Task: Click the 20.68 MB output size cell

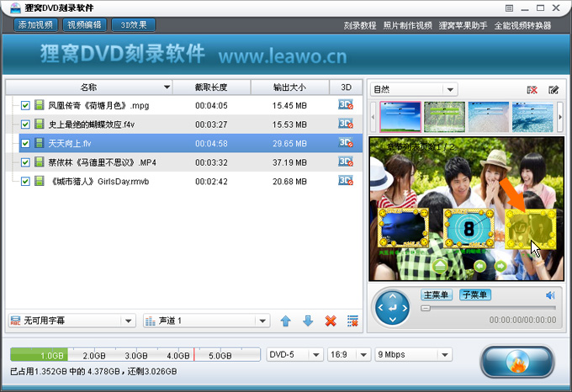Action: tap(289, 182)
